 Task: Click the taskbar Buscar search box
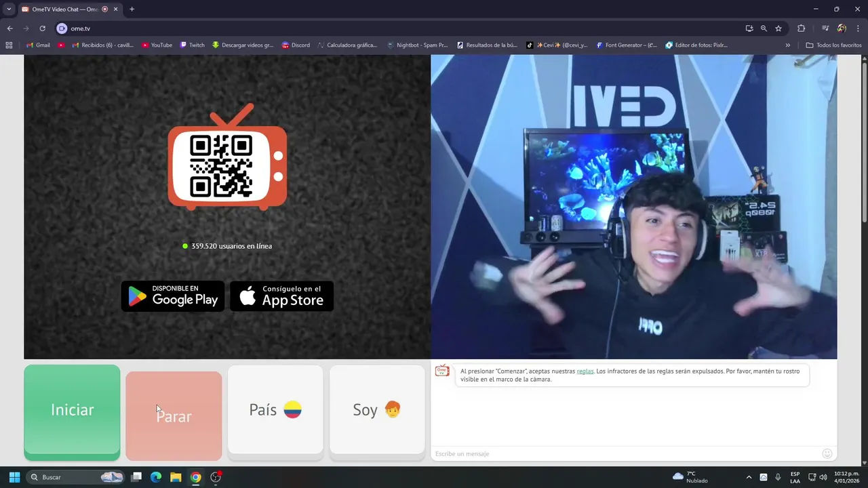77,477
